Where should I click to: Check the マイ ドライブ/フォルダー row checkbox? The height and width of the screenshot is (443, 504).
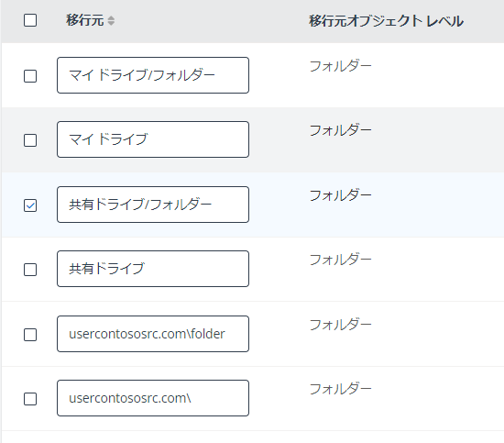click(x=30, y=76)
